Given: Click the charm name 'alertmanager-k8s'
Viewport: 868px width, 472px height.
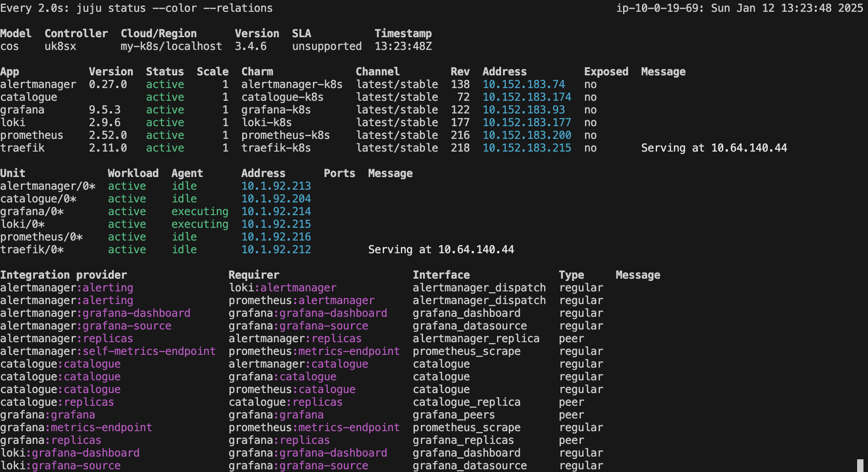Looking at the screenshot, I should [x=292, y=84].
